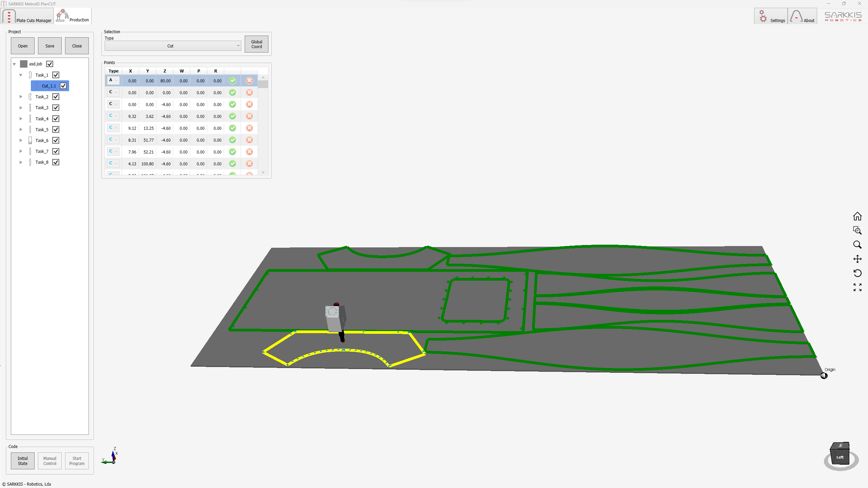
Task: Select the Task_7 tree item
Action: pyautogui.click(x=42, y=151)
